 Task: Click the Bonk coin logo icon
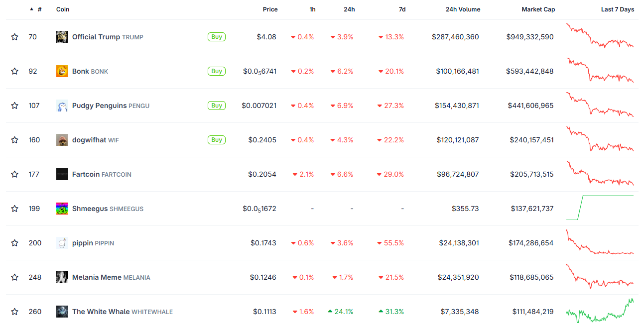tap(62, 71)
